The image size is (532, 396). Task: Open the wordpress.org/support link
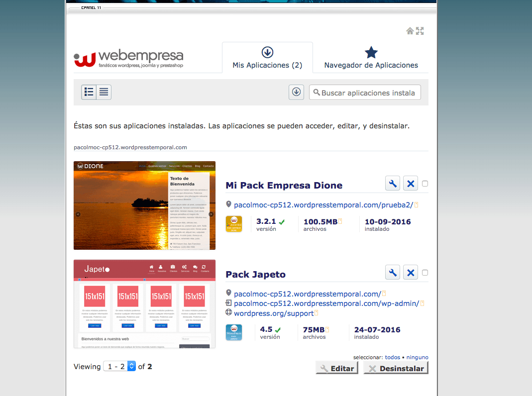(273, 313)
